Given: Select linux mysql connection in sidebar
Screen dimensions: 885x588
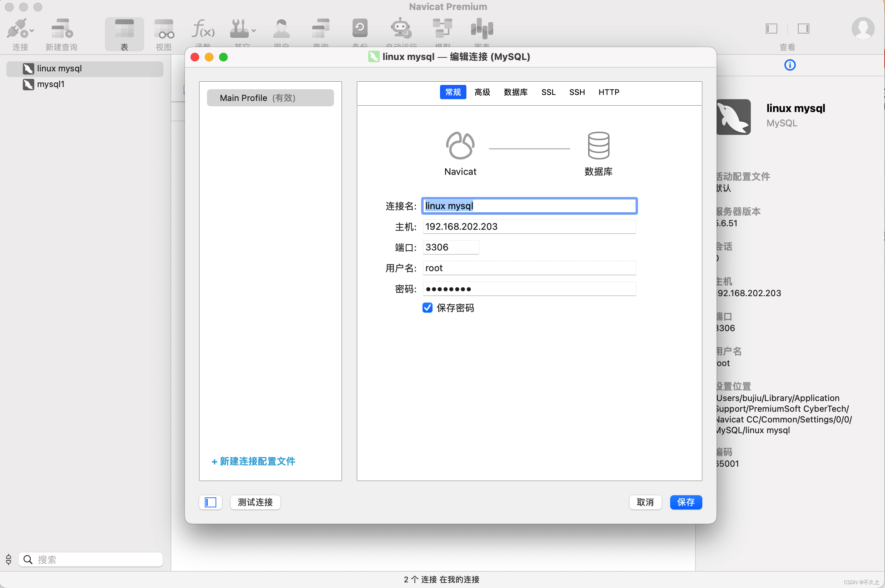Looking at the screenshot, I should pyautogui.click(x=85, y=69).
